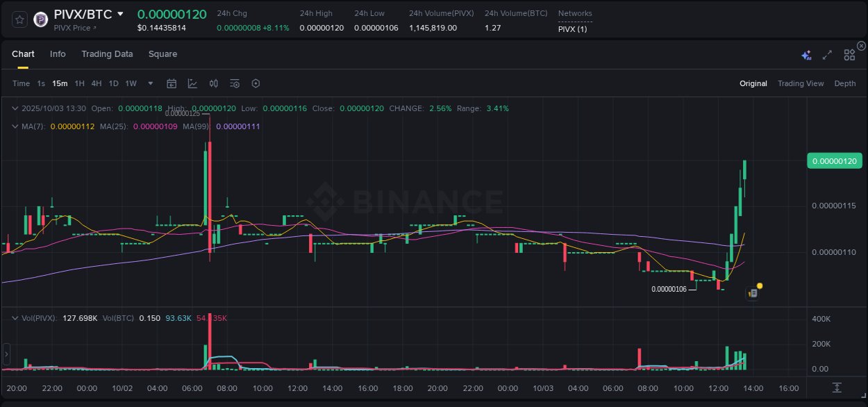Add PIVX/BTC to favorites with star icon
This screenshot has width=868, height=407.
tap(19, 19)
